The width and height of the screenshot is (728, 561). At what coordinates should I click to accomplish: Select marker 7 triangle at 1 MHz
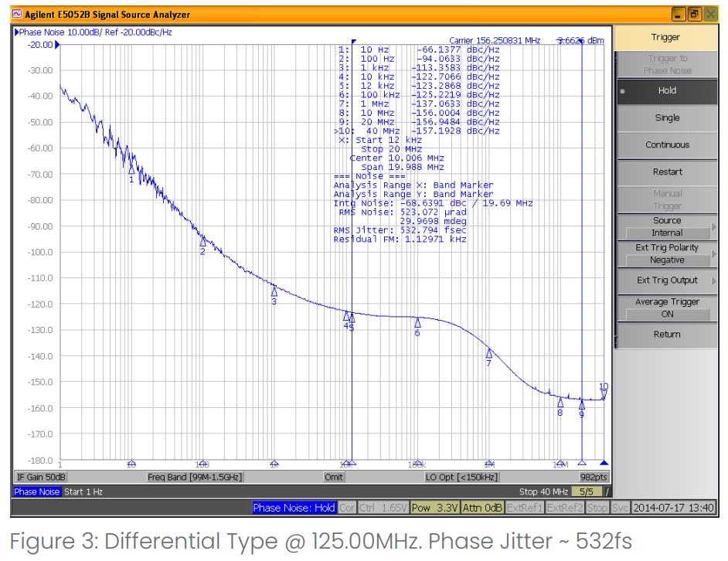pos(488,353)
